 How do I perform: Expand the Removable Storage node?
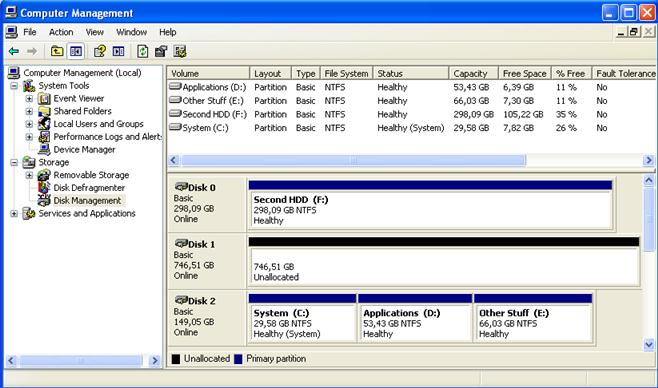pyautogui.click(x=29, y=175)
